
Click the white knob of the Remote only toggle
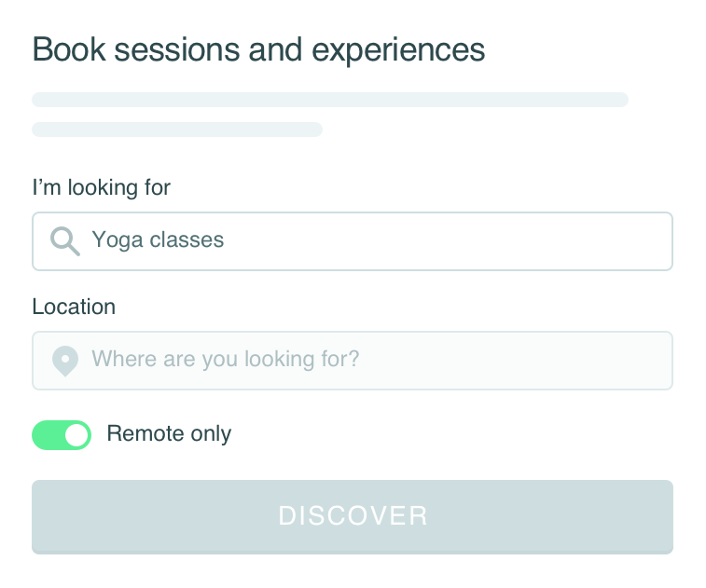76,434
